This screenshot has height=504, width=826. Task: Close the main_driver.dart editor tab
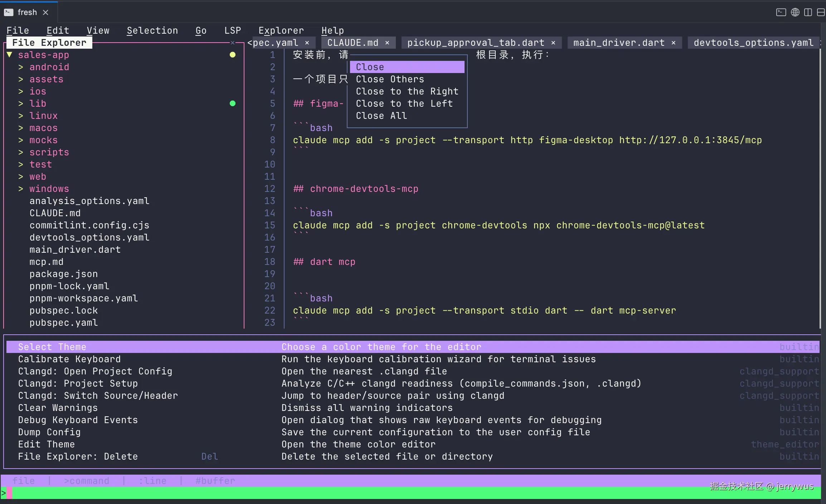pos(674,43)
